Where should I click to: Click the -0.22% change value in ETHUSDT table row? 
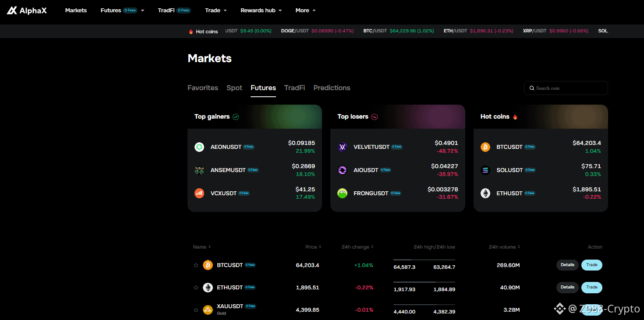coord(364,288)
